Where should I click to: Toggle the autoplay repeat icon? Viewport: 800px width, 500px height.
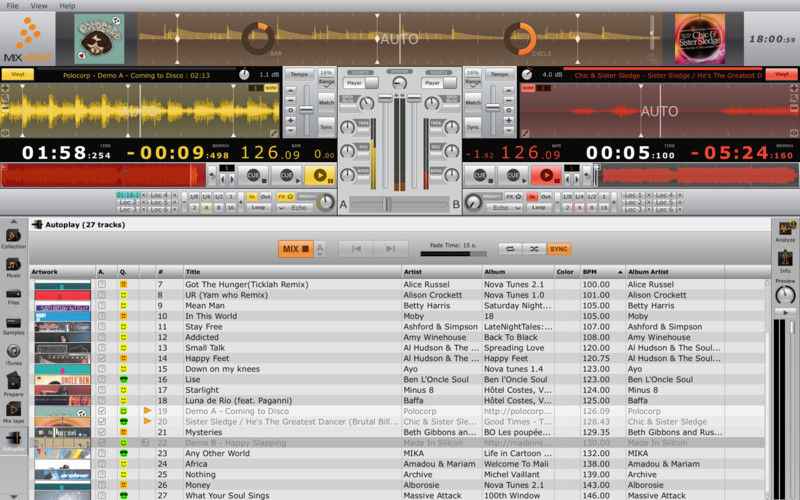pos(510,248)
